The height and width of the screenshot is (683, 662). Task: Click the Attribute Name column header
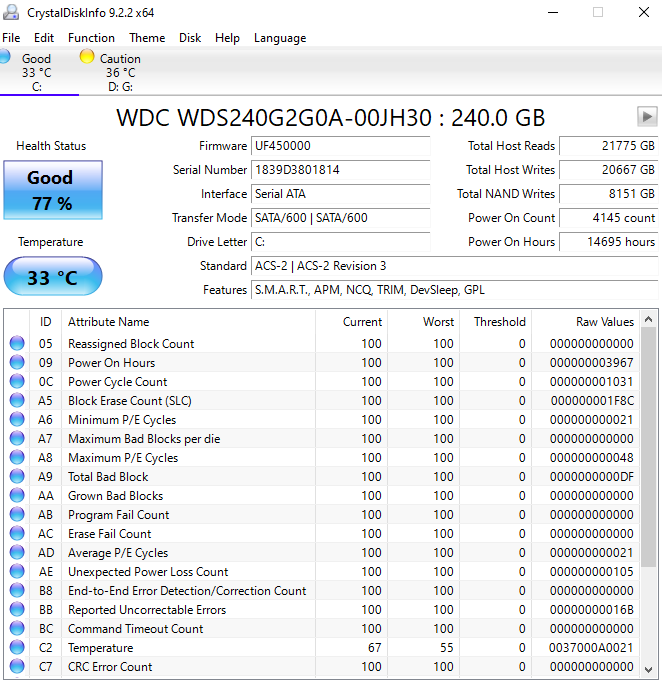189,322
